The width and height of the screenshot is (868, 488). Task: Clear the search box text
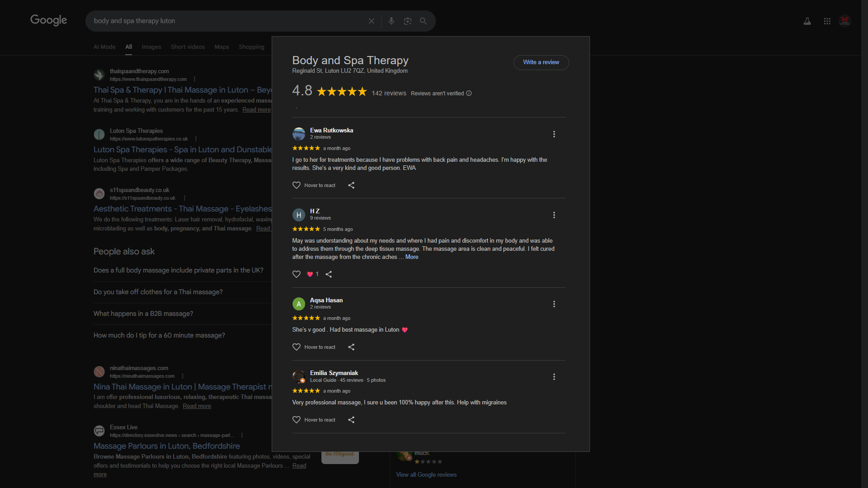[x=371, y=21]
